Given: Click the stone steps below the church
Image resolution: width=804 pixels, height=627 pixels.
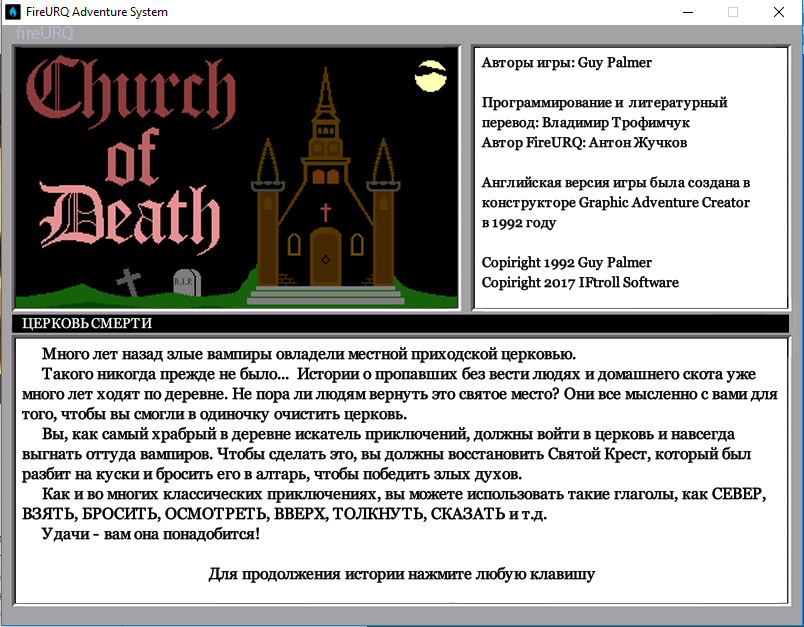Looking at the screenshot, I should click(x=325, y=296).
